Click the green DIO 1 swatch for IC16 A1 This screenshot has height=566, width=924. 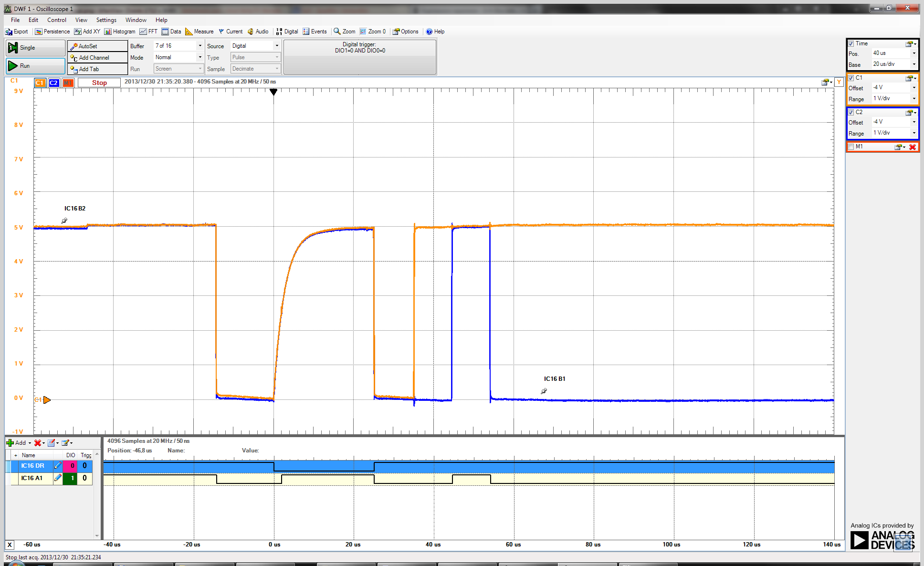click(x=70, y=478)
